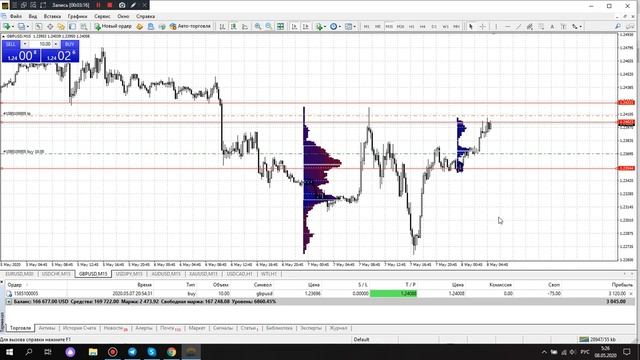This screenshot has width=640, height=360.
Task: Switch chart to line chart mode
Action: tap(245, 27)
